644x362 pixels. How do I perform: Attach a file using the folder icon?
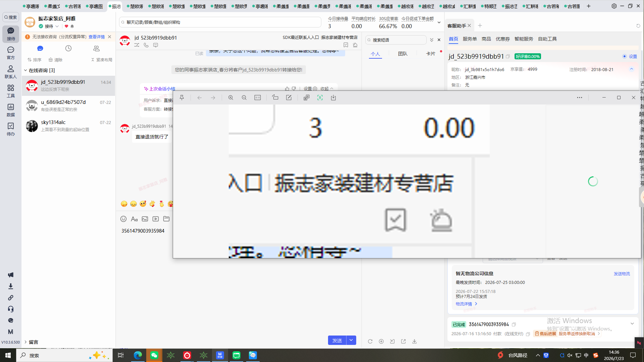pyautogui.click(x=166, y=219)
